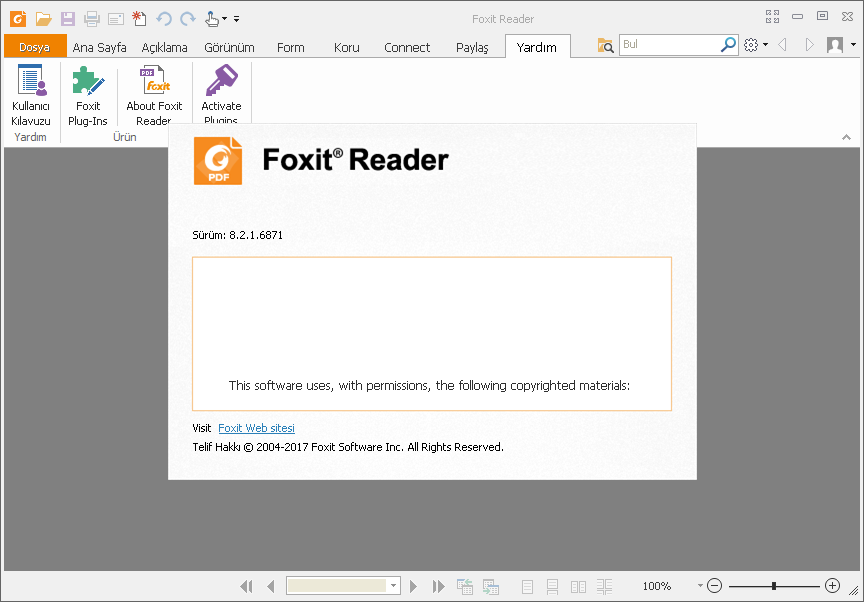The height and width of the screenshot is (602, 864).
Task: Redo the last action
Action: point(188,19)
